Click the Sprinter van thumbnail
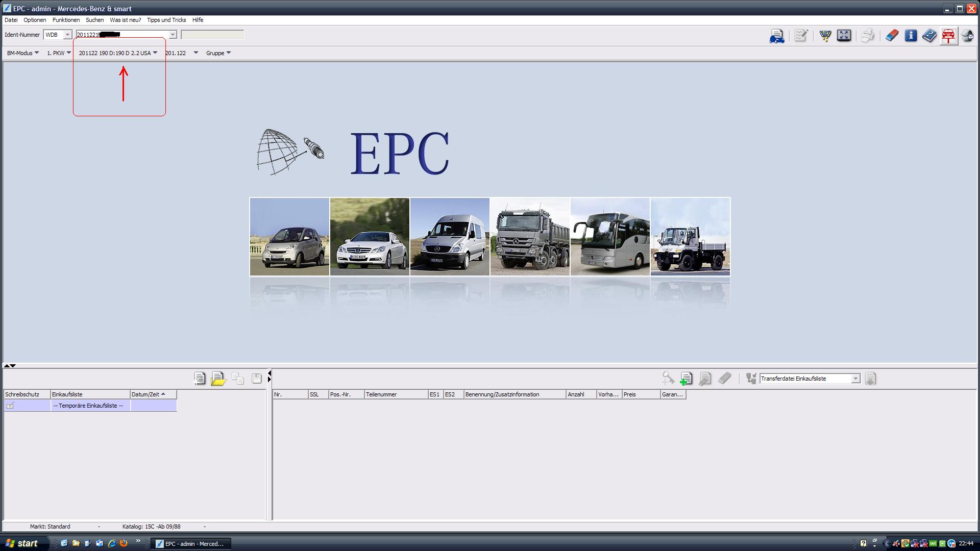This screenshot has width=980, height=551. 450,237
